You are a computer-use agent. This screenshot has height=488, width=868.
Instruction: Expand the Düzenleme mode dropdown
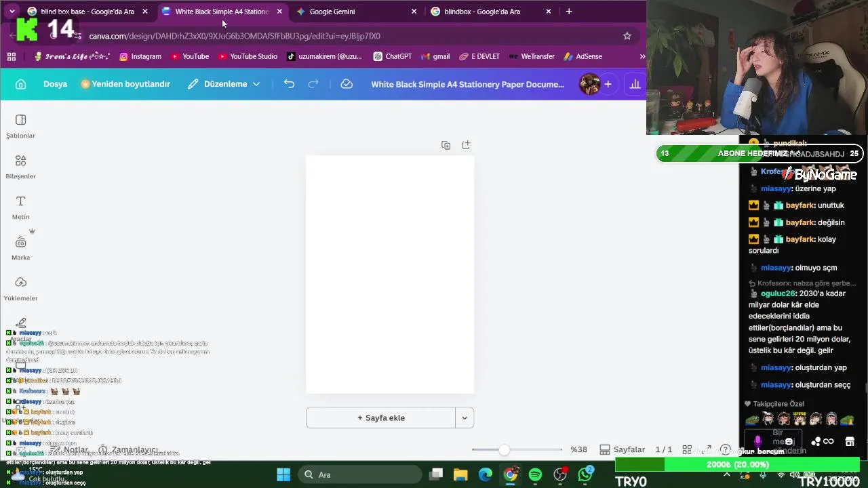click(x=224, y=84)
